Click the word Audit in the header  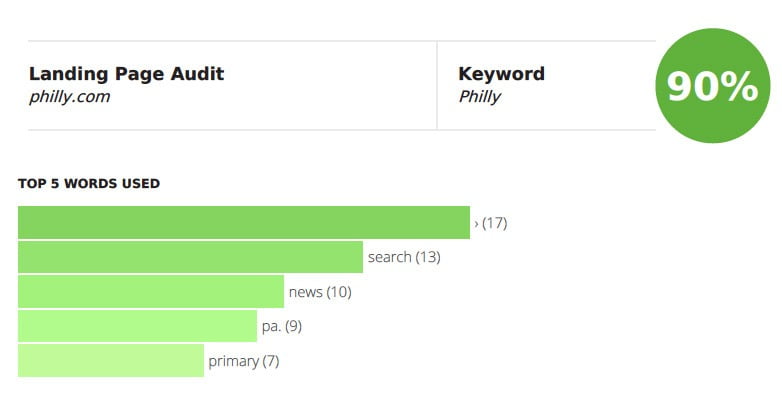[197, 74]
